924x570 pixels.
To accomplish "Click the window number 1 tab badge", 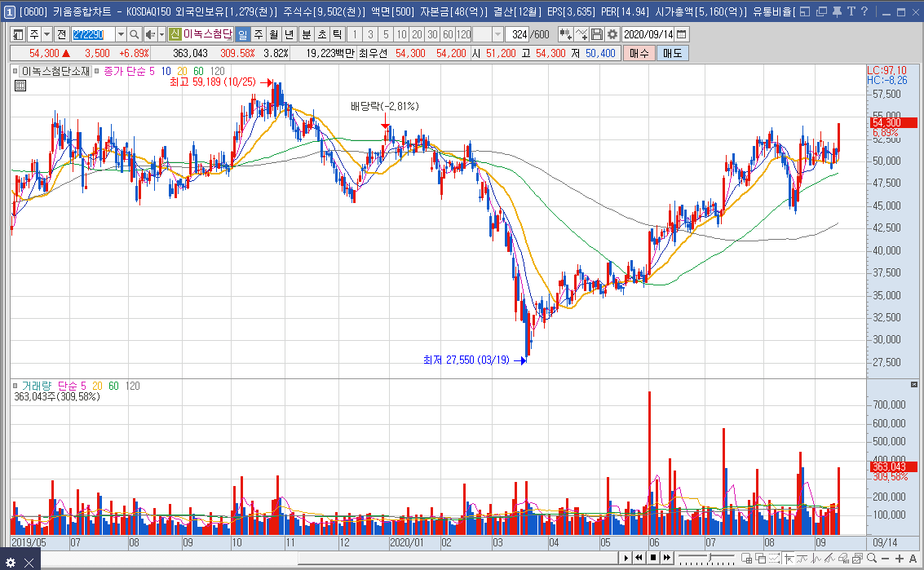I will [x=10, y=11].
